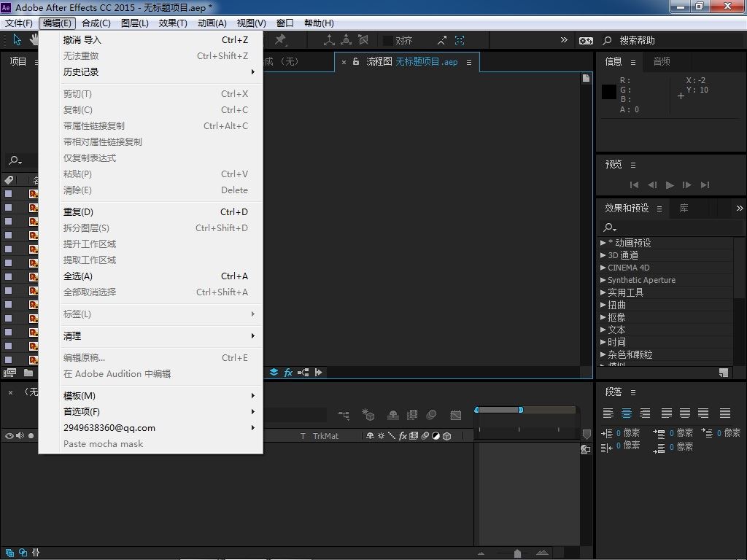
Task: Click the local axis mode icon
Action: click(329, 40)
